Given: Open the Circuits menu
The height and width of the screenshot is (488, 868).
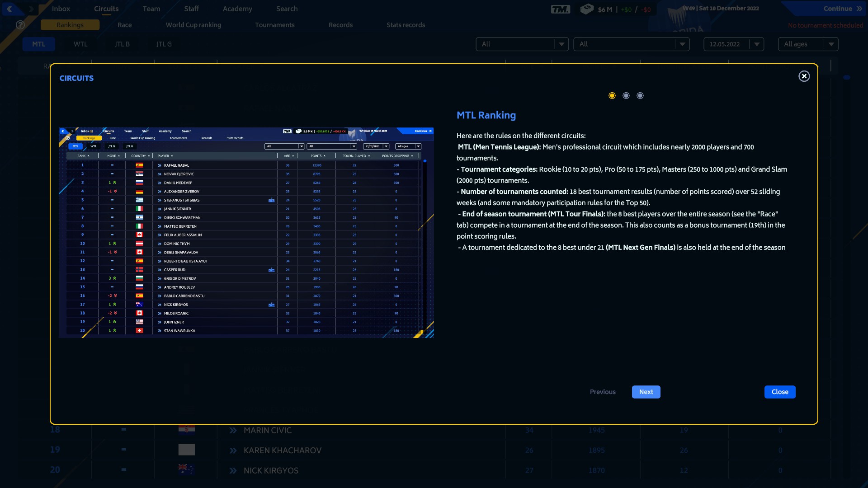Looking at the screenshot, I should 106,9.
